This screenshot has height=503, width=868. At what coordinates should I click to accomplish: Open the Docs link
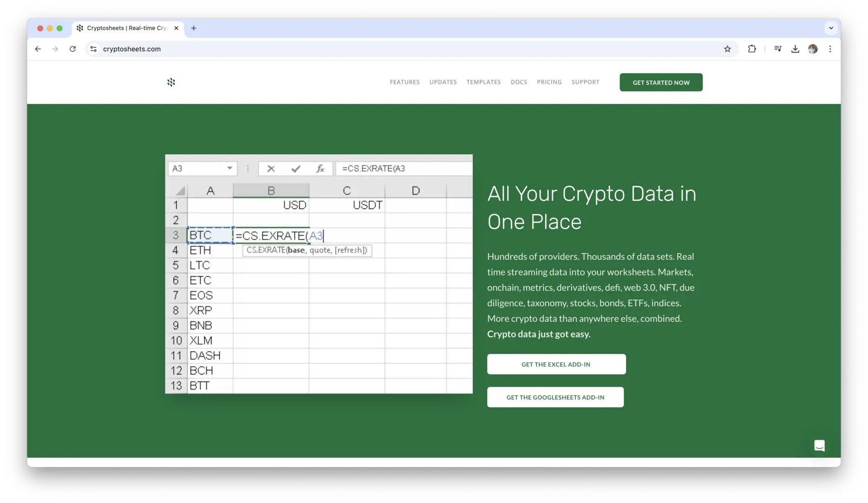click(x=519, y=82)
